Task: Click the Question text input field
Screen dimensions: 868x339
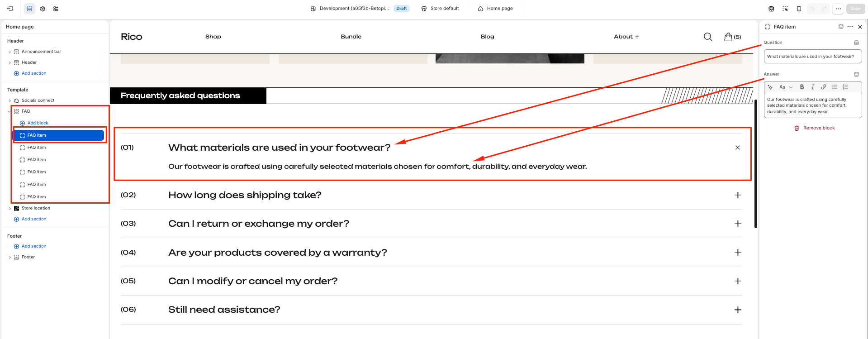Action: [813, 57]
